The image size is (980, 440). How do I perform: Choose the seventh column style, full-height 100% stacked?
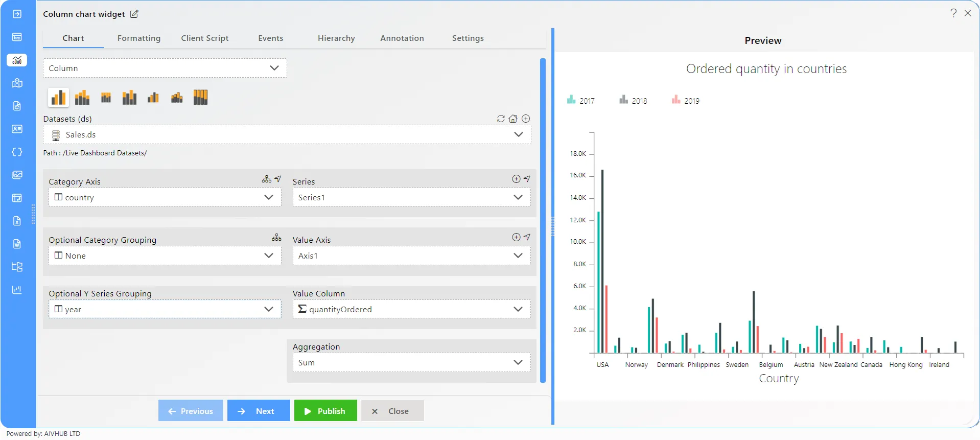[x=200, y=97]
